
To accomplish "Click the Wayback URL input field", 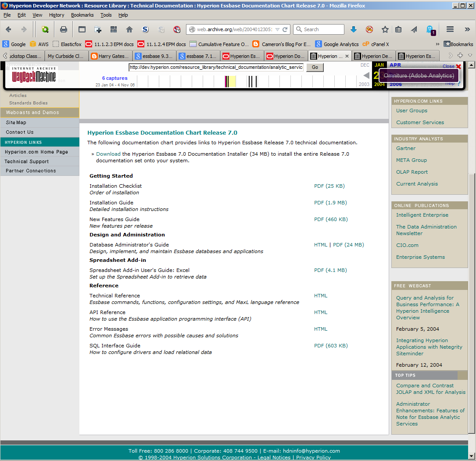I will coord(216,68).
